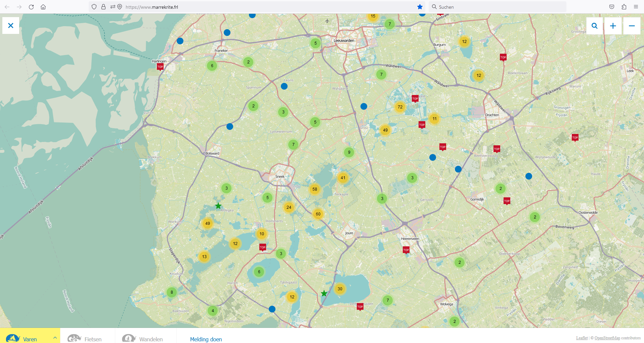The image size is (644, 343).
Task: Expand the Varen chevron arrow
Action: (x=55, y=338)
